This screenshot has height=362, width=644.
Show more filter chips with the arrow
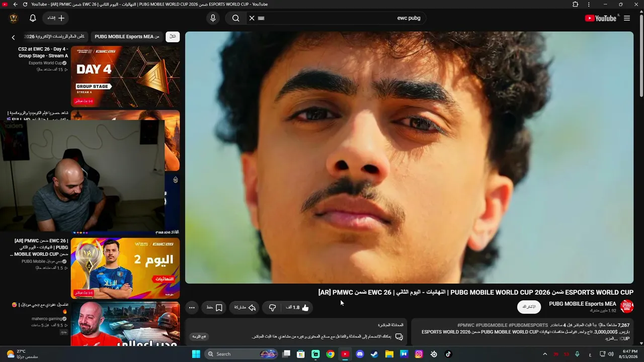[13, 37]
